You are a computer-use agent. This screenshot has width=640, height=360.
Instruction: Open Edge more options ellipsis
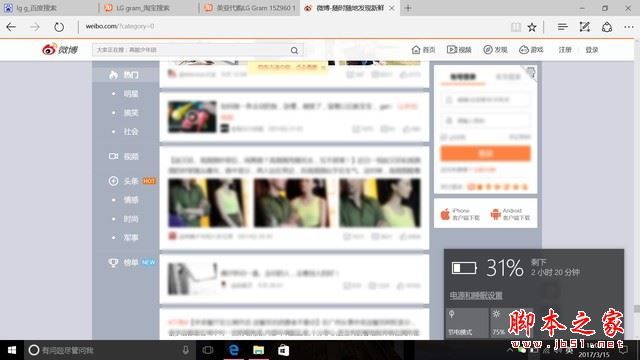click(x=629, y=27)
